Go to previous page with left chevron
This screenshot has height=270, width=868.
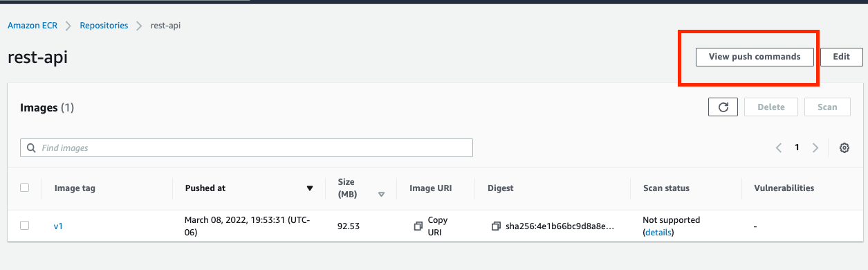pos(779,147)
